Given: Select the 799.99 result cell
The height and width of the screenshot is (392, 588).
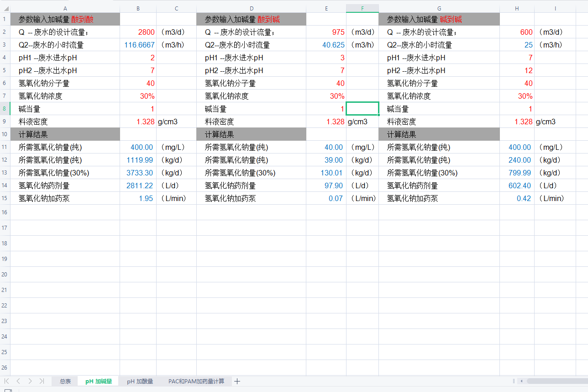Looking at the screenshot, I should [x=517, y=173].
